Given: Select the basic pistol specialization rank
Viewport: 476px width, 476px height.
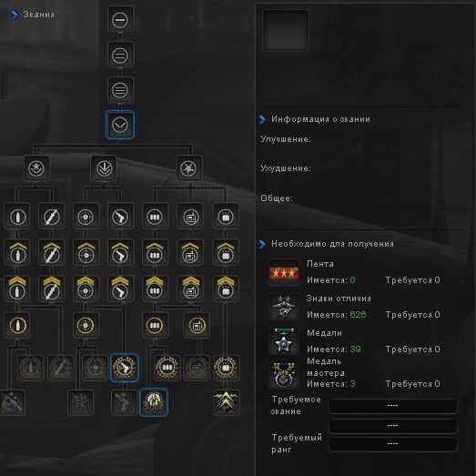Looking at the screenshot, I should pyautogui.click(x=120, y=217).
